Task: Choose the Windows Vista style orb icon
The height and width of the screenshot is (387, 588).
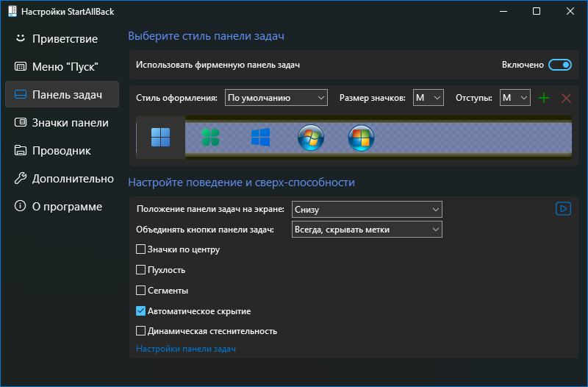Action: pyautogui.click(x=361, y=138)
